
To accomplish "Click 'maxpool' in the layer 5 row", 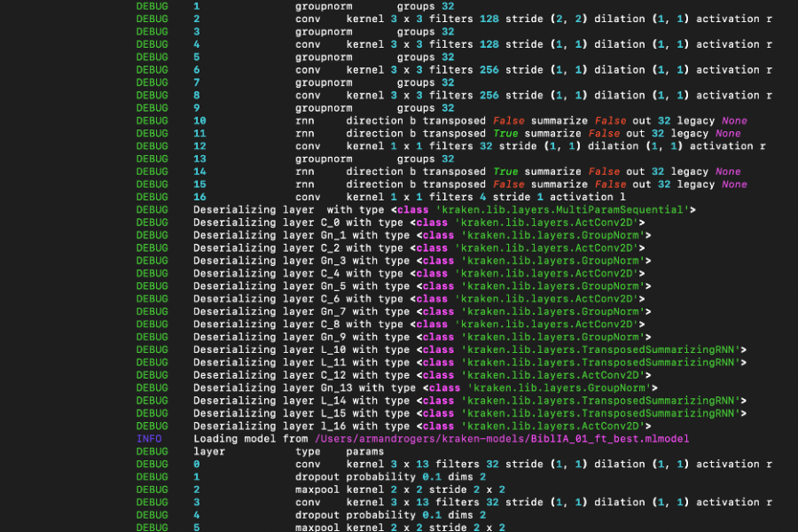I will coord(317,528).
